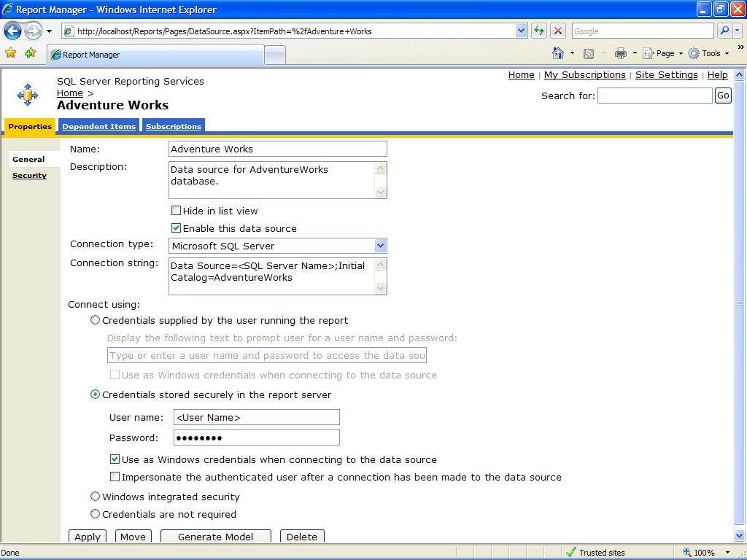The height and width of the screenshot is (560, 747).
Task: Click the red Stop loading icon
Action: [558, 31]
